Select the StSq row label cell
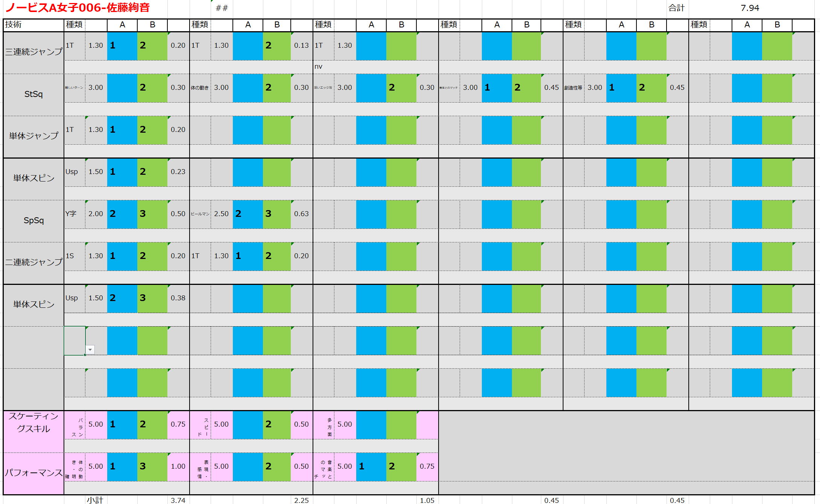The image size is (820, 504). [33, 94]
